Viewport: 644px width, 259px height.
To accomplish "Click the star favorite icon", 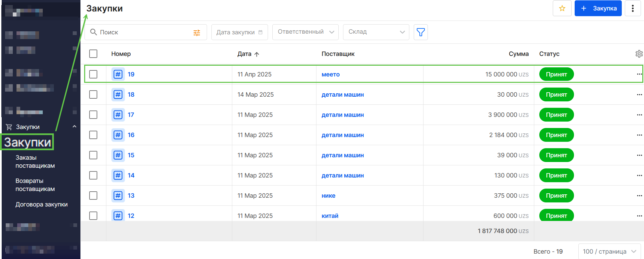I will coord(562,8).
